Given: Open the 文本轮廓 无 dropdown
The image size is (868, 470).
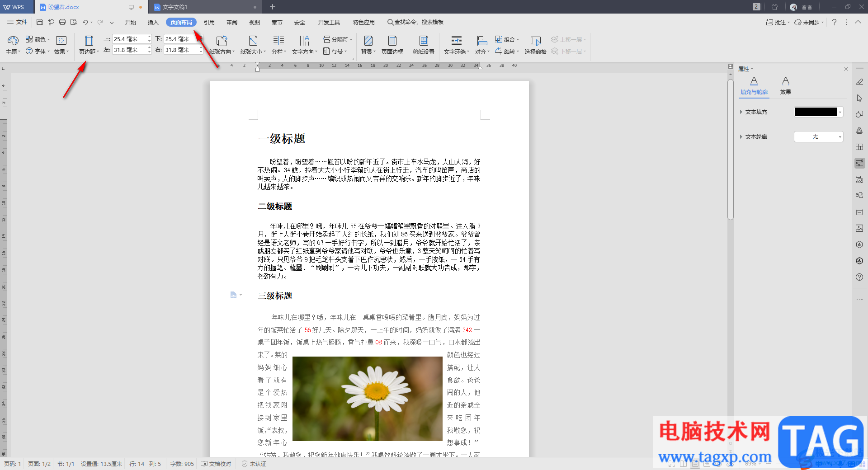Looking at the screenshot, I should (819, 136).
